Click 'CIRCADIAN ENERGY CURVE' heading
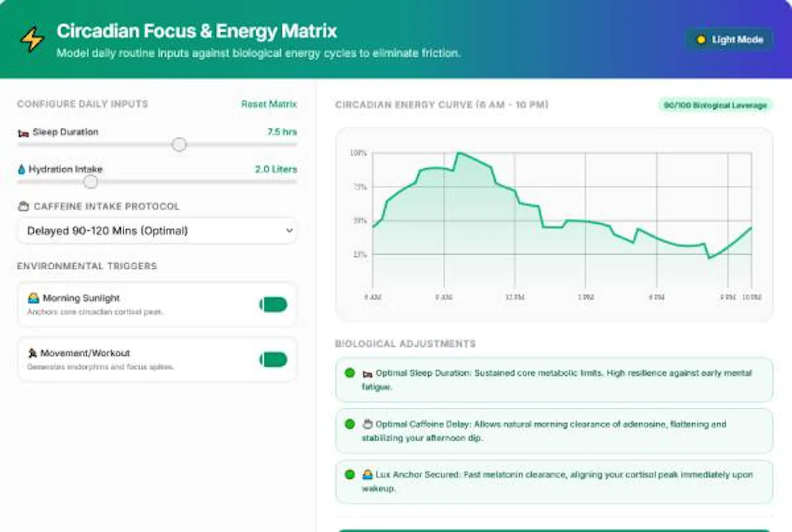The image size is (792, 532). coord(442,105)
